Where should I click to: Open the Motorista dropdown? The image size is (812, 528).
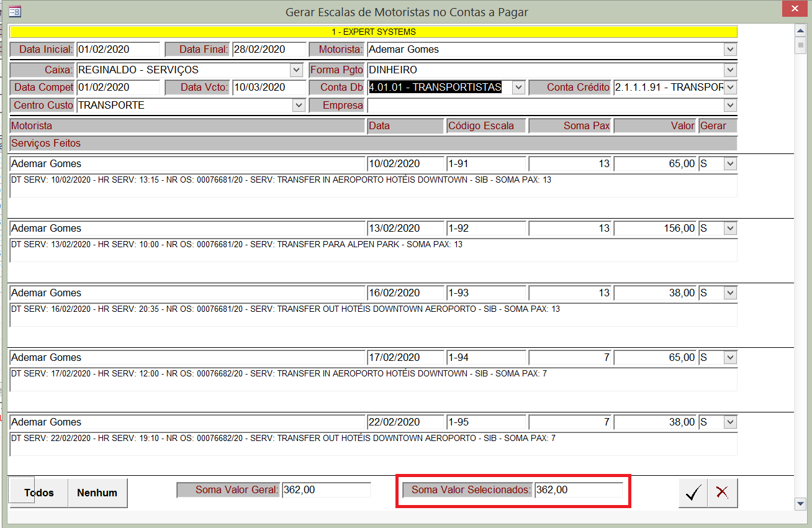730,50
